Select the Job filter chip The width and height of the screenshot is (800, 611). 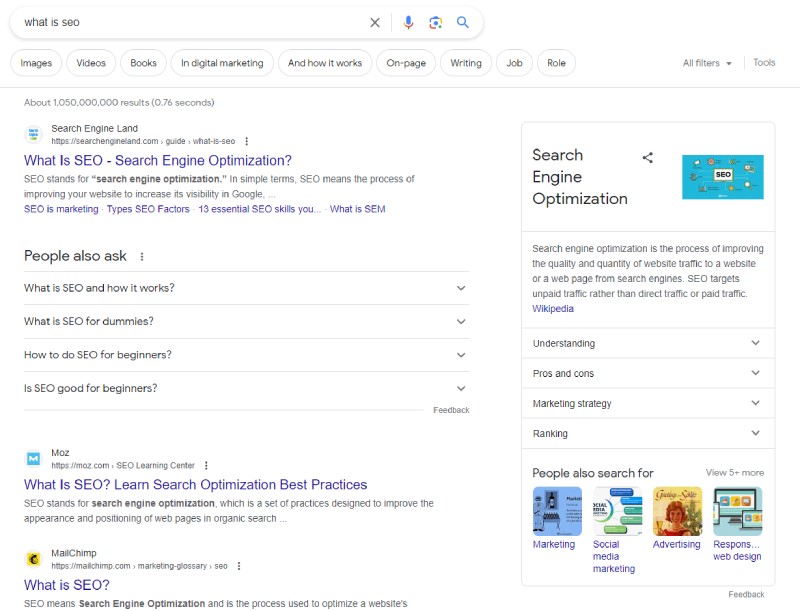[x=514, y=63]
